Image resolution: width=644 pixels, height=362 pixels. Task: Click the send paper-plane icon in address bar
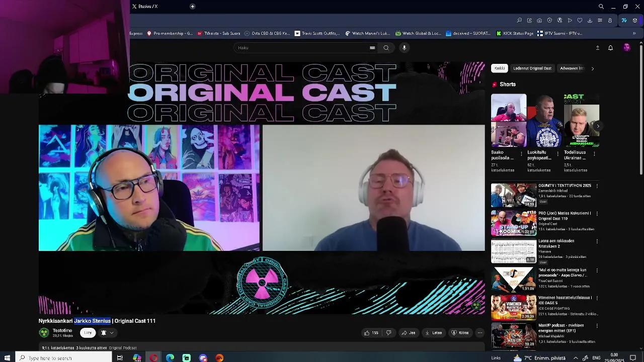[570, 21]
